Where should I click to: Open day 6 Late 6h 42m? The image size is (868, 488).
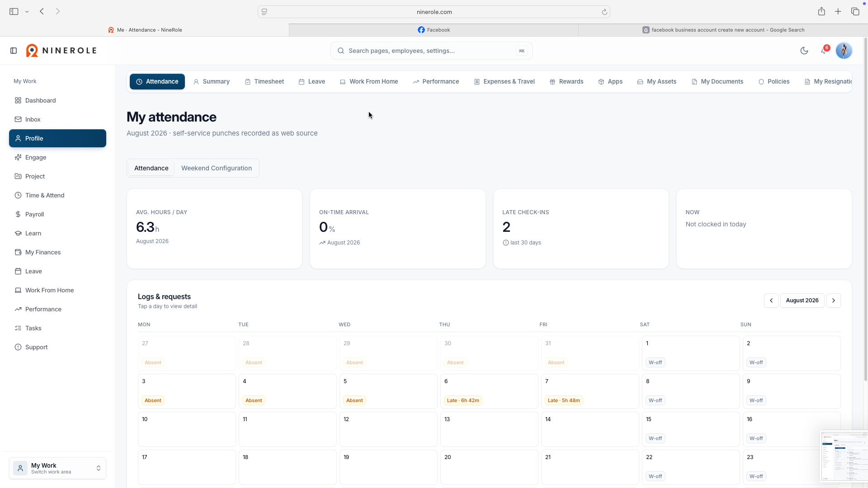(x=489, y=391)
